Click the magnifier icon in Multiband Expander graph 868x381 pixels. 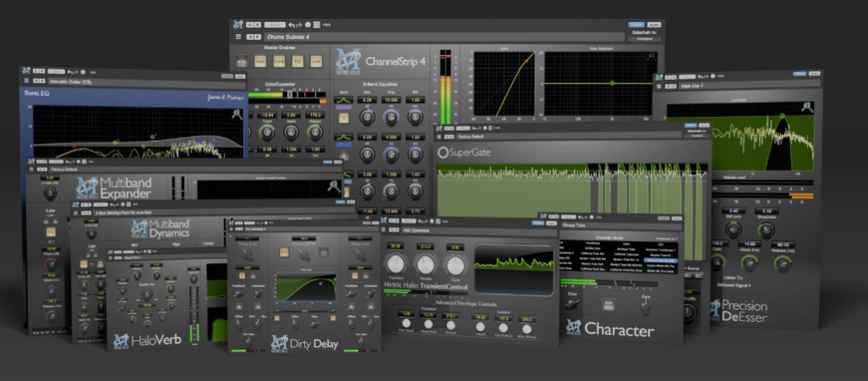click(x=334, y=187)
